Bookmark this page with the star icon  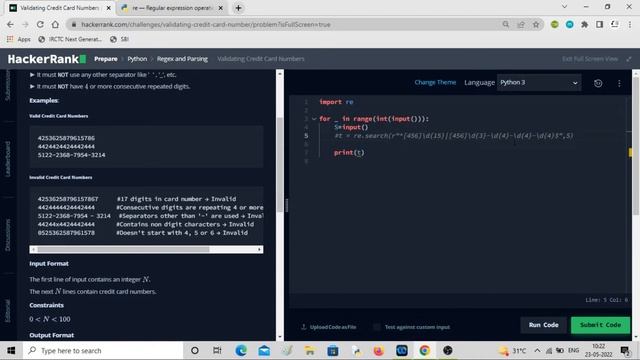point(536,24)
